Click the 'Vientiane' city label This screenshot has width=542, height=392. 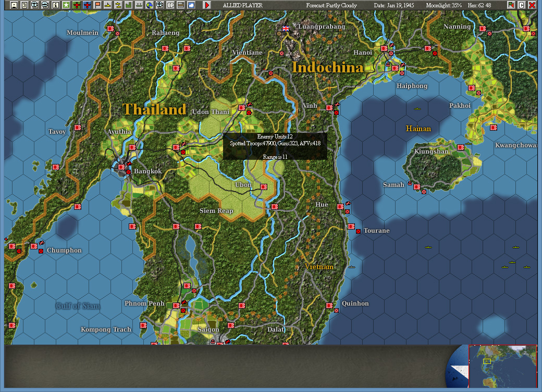[247, 53]
